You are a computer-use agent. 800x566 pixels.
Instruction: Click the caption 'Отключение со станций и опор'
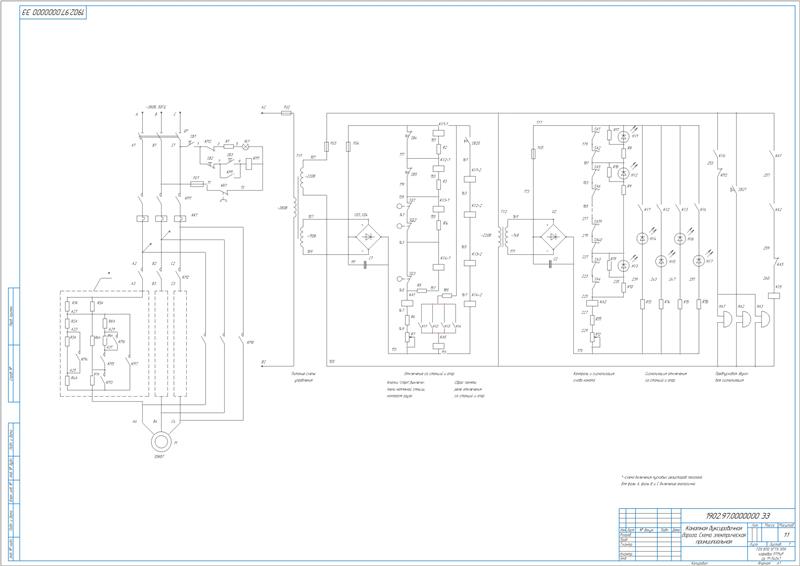(x=429, y=374)
